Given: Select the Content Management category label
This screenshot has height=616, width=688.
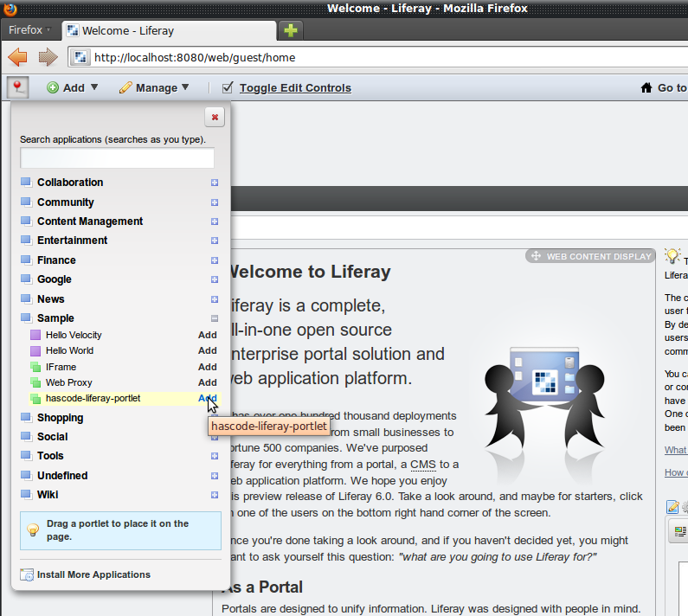Looking at the screenshot, I should click(90, 221).
